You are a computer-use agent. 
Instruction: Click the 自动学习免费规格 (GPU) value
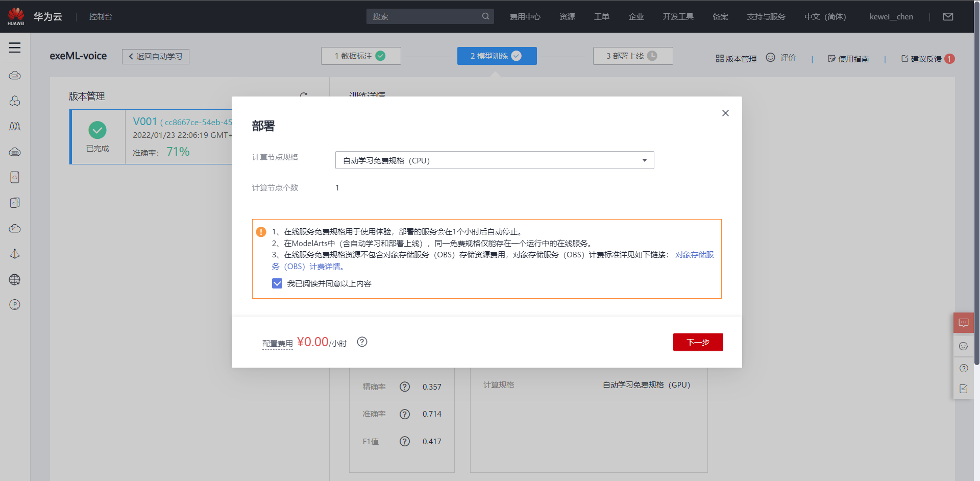646,385
